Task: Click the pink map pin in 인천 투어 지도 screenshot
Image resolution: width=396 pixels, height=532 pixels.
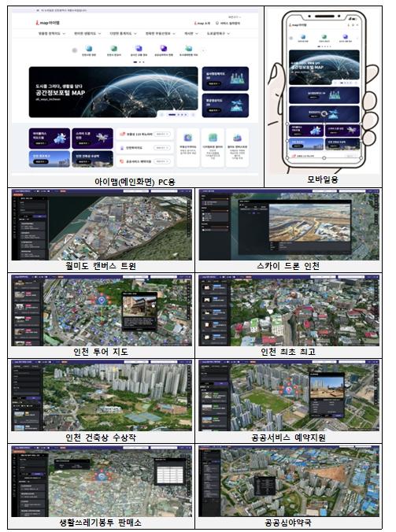Action: [x=101, y=301]
